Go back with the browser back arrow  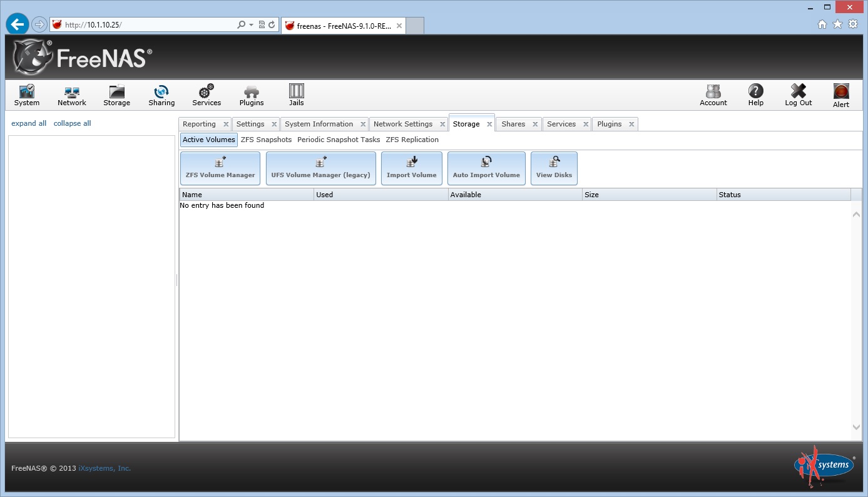tap(18, 24)
